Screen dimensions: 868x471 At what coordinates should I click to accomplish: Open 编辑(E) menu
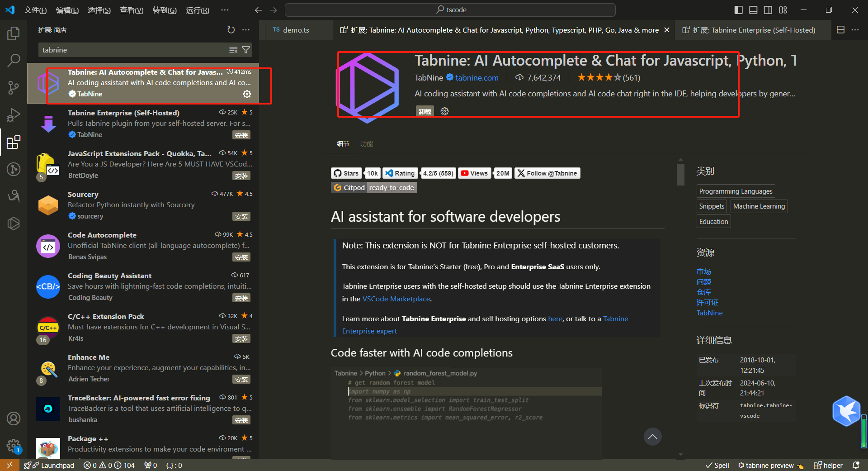point(67,10)
